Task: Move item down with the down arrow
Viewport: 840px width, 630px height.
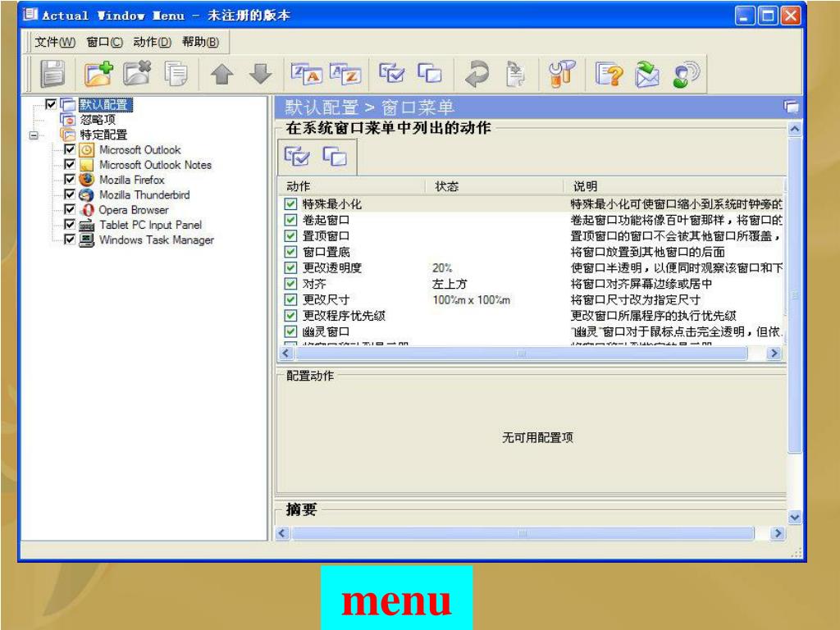Action: click(x=260, y=74)
